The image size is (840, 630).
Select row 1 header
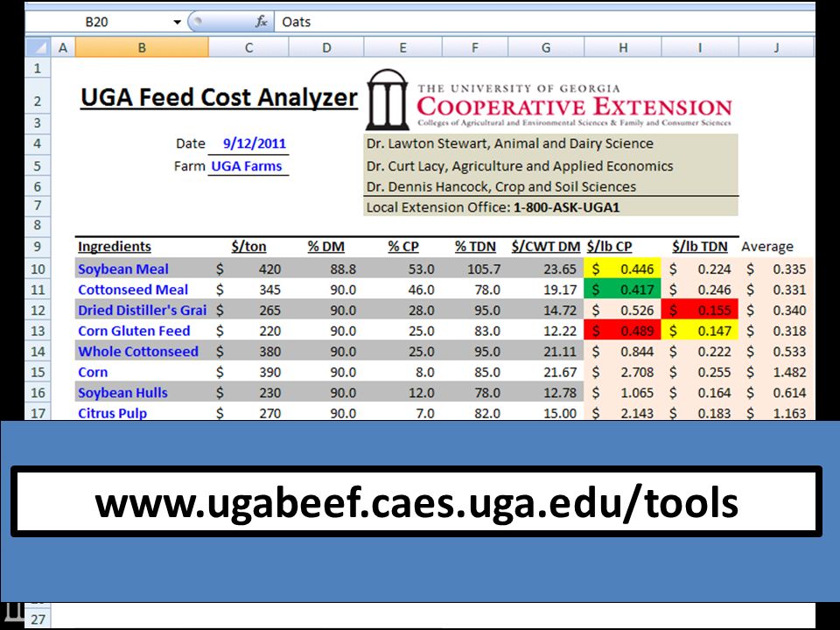tap(38, 68)
